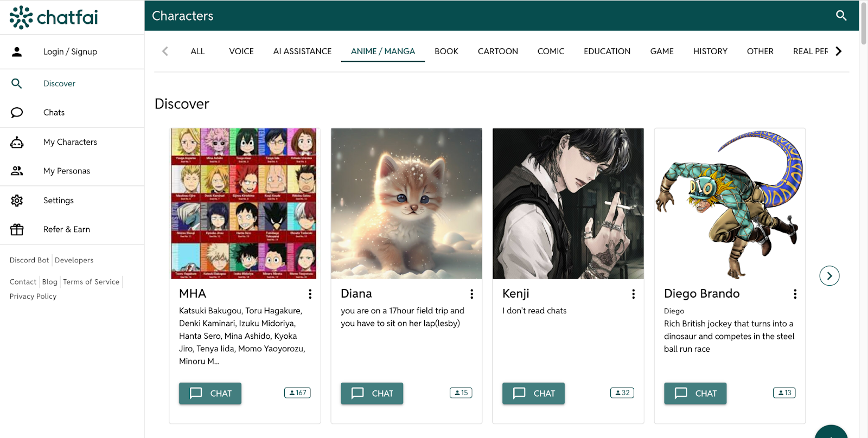Click the My Characters robot icon
The width and height of the screenshot is (868, 438).
[17, 142]
